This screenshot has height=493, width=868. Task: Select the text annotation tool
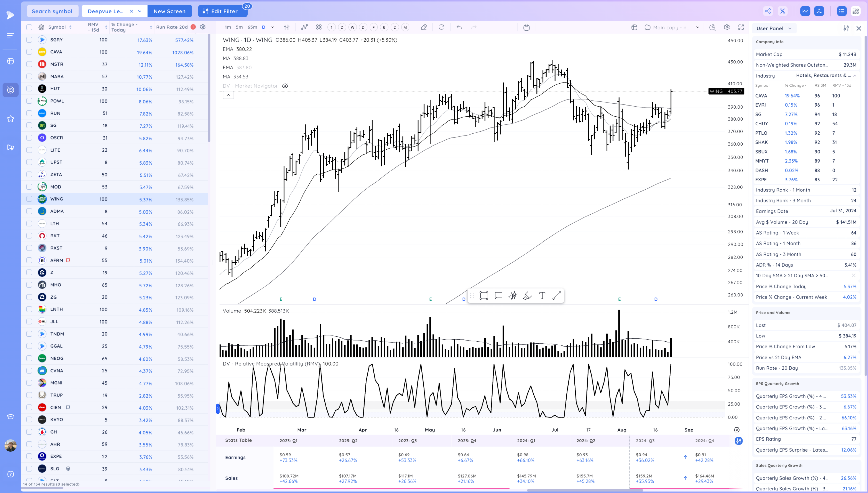click(542, 296)
